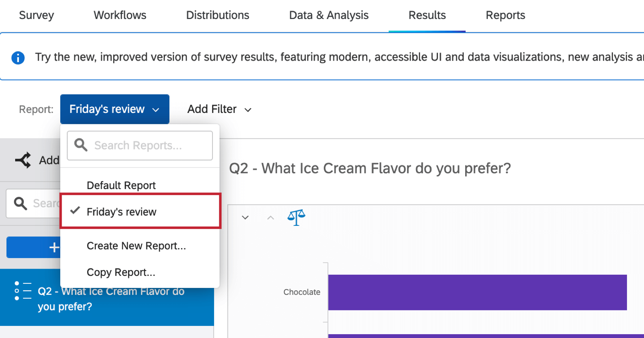Click the share icon next to Add
Image resolution: width=644 pixels, height=338 pixels.
[23, 160]
